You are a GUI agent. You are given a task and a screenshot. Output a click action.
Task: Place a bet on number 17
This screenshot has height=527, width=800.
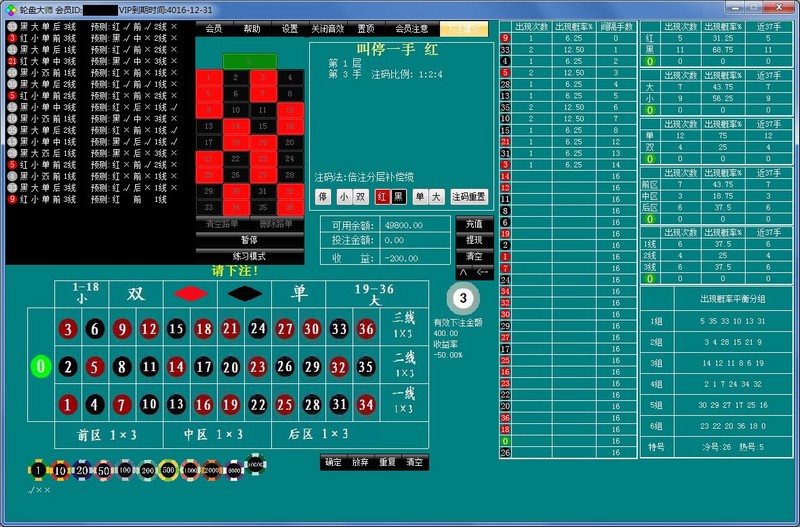[203, 366]
